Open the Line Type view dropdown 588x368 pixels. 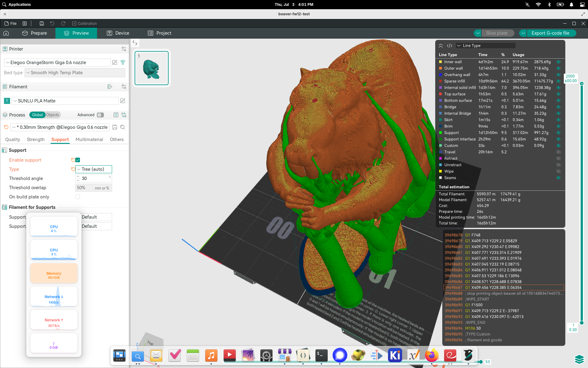coord(486,46)
